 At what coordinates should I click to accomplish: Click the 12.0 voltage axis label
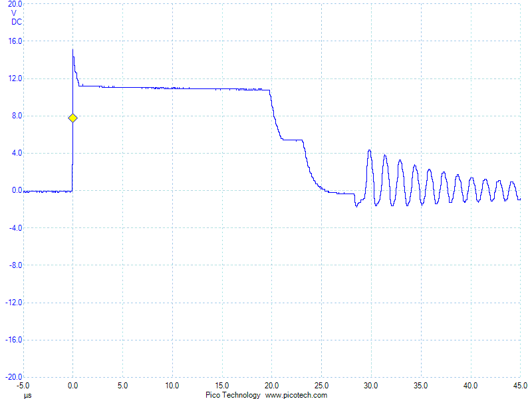(15, 78)
